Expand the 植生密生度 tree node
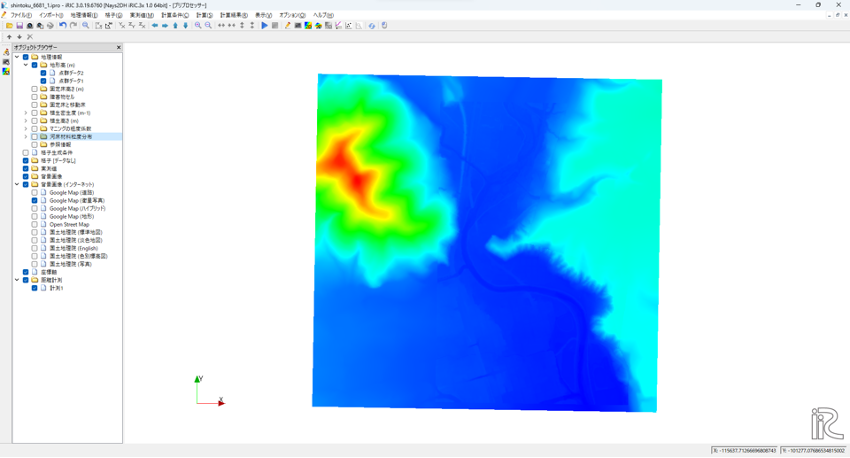Image resolution: width=850 pixels, height=458 pixels. [x=25, y=113]
